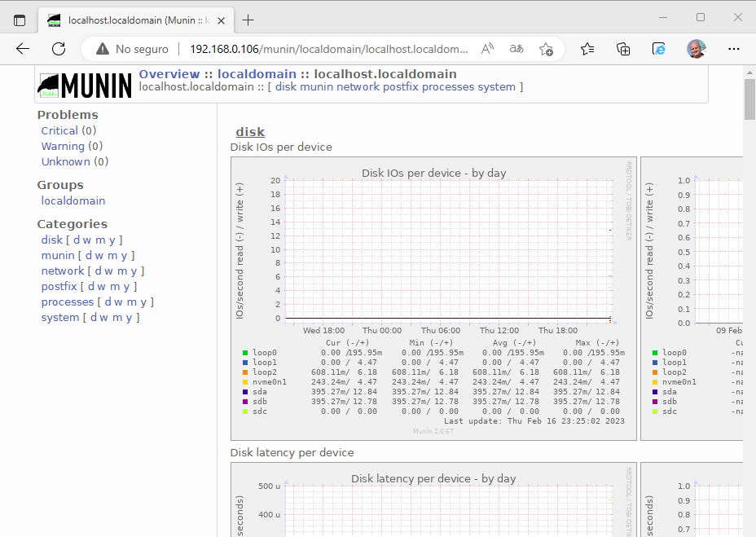The image size is (756, 537).
Task: Click the 'No seguro' site security indicator
Action: 132,49
